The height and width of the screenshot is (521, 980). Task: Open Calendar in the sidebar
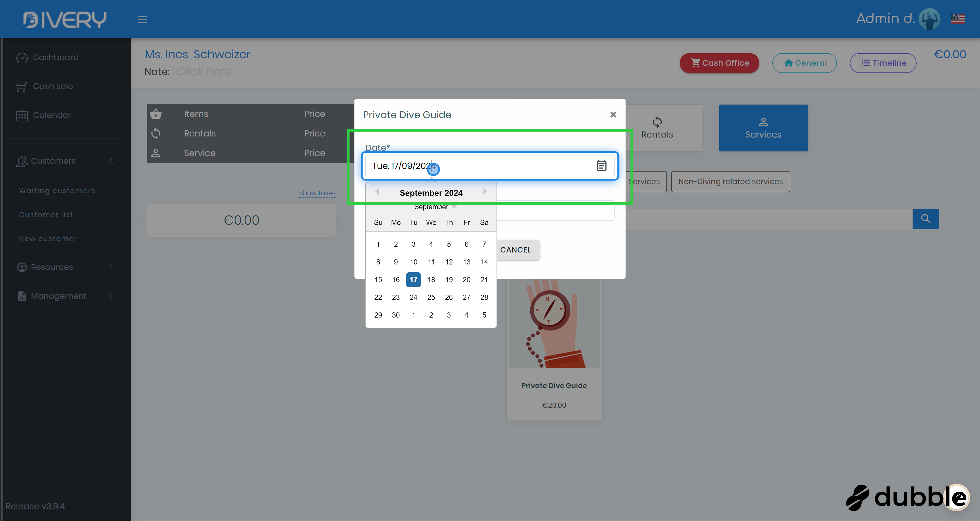(52, 115)
